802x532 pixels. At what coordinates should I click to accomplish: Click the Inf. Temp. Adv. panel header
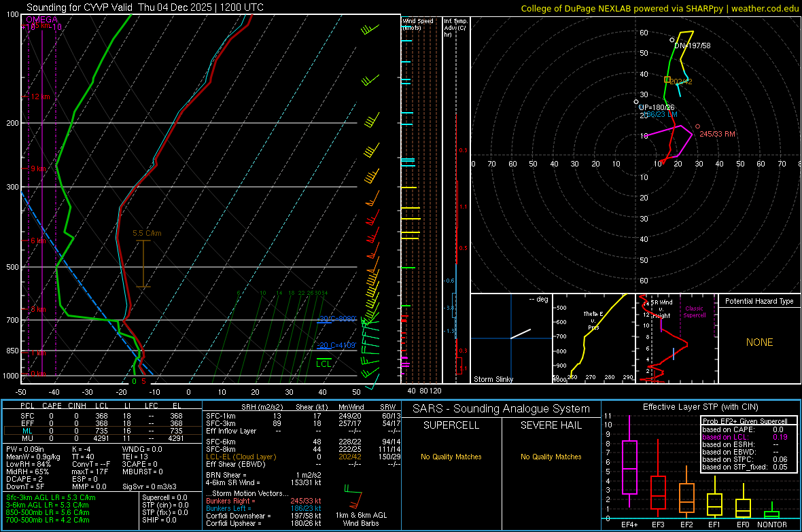click(455, 28)
